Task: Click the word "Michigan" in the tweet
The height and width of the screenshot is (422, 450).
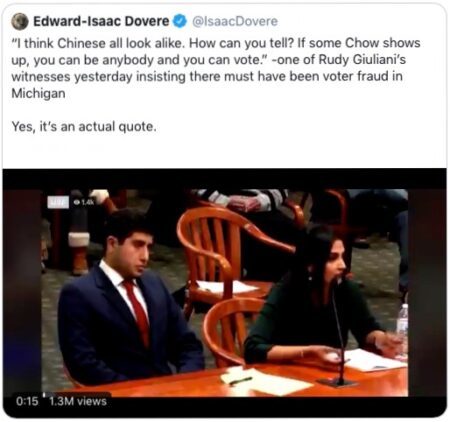Action: [38, 93]
